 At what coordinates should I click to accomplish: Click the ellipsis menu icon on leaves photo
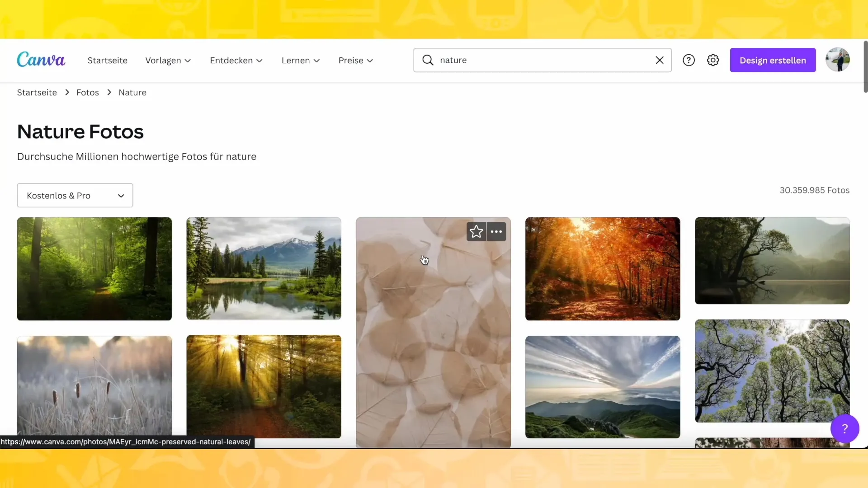coord(496,231)
